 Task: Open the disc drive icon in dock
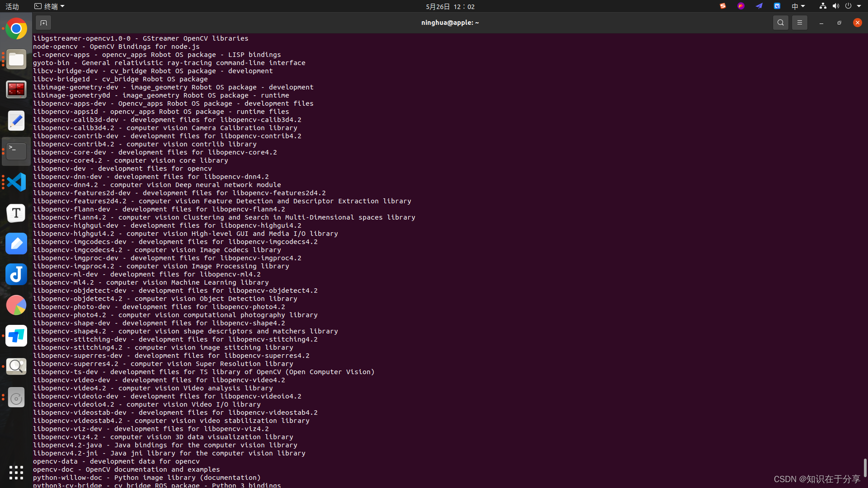pos(16,398)
